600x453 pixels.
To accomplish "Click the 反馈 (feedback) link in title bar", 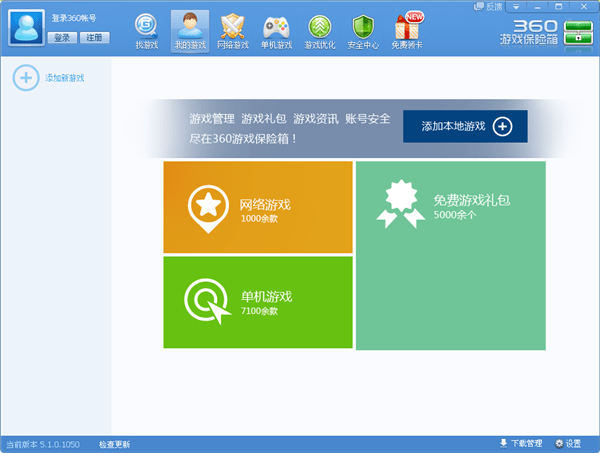I will [494, 7].
